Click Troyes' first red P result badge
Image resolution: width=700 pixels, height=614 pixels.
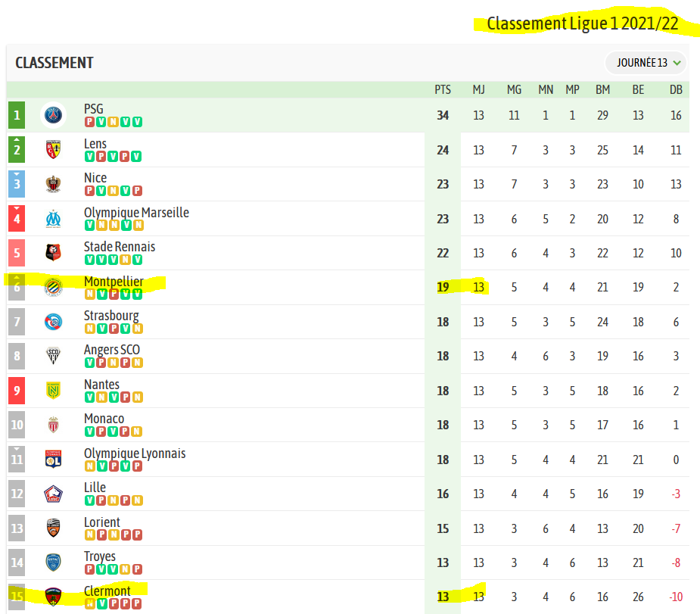click(x=90, y=569)
